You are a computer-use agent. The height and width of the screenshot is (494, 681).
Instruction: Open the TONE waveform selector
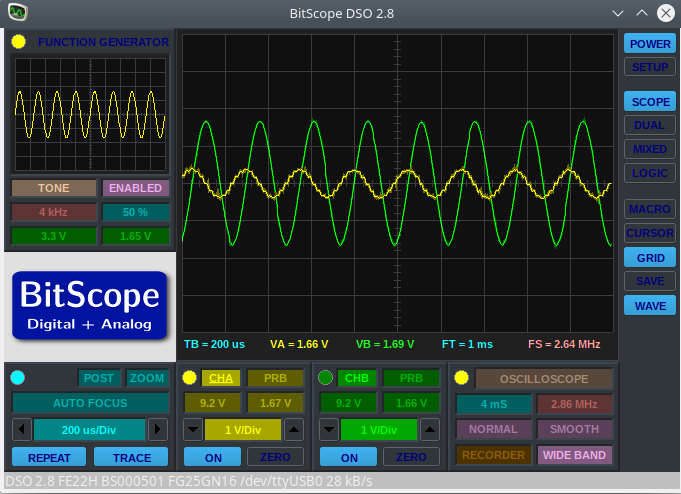(54, 188)
